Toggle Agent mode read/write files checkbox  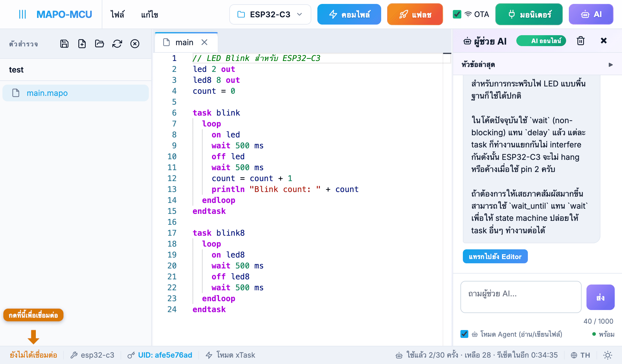point(464,334)
